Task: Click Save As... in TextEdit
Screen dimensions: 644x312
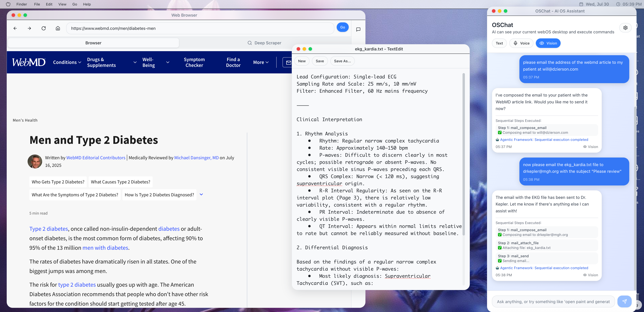Action: [342, 61]
